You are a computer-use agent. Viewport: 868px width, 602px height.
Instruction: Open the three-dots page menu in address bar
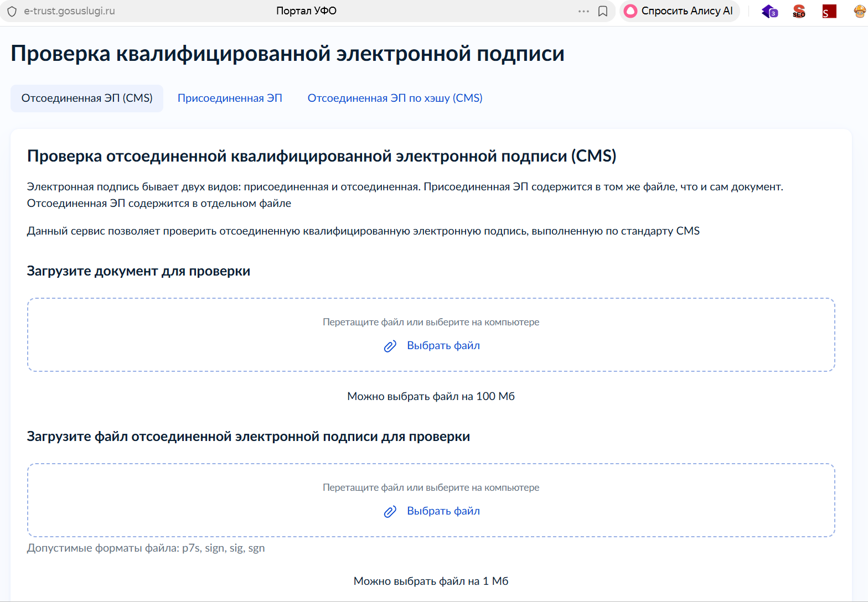[x=583, y=11]
